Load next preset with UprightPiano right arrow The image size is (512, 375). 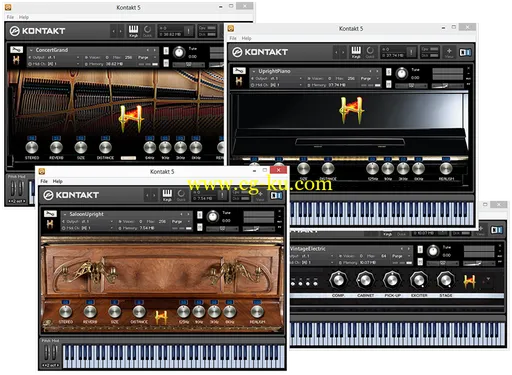[377, 71]
